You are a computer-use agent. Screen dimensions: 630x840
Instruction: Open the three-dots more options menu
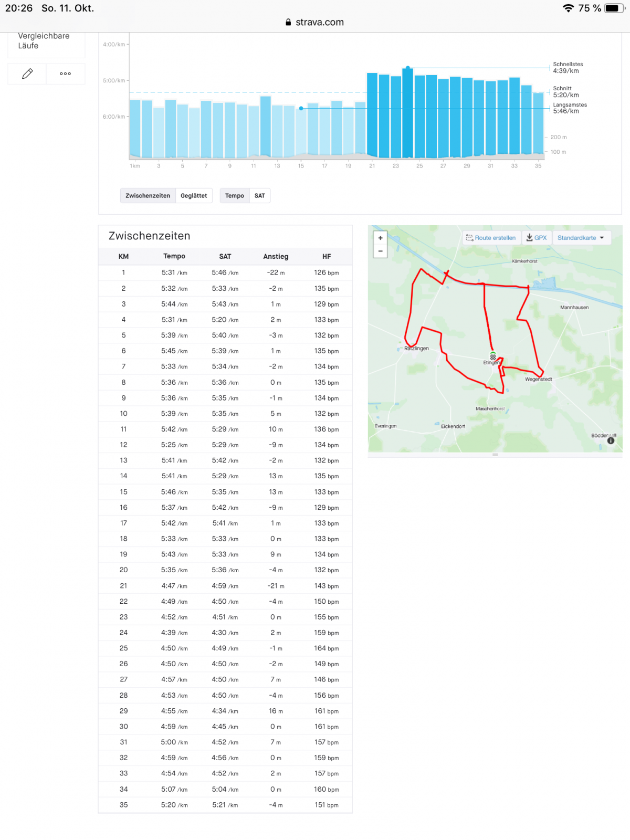66,73
